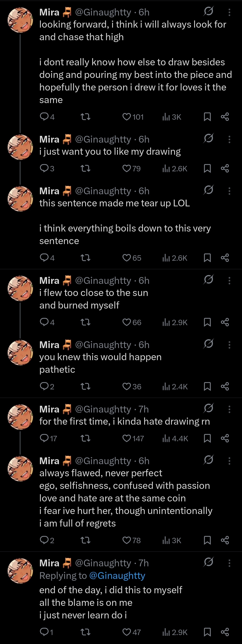The image size is (242, 644).
Task: Open the three-dot menu on the 'chase that high' tweet
Action: pyautogui.click(x=229, y=12)
